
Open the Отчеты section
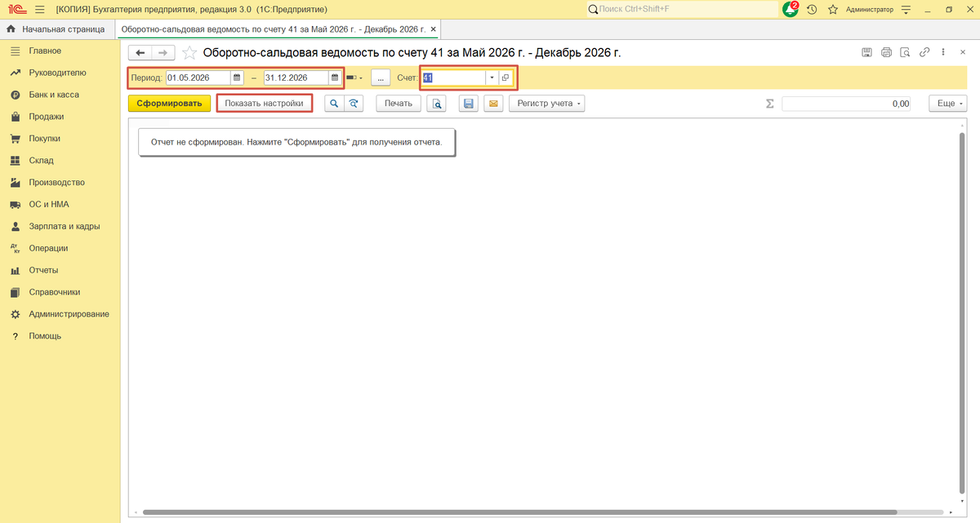point(43,270)
